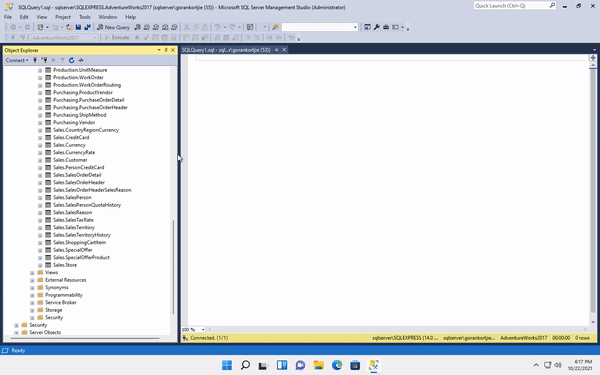600x375 pixels.
Task: Open Activity Monitor from Object Explorer toolbar
Action: pyautogui.click(x=81, y=60)
